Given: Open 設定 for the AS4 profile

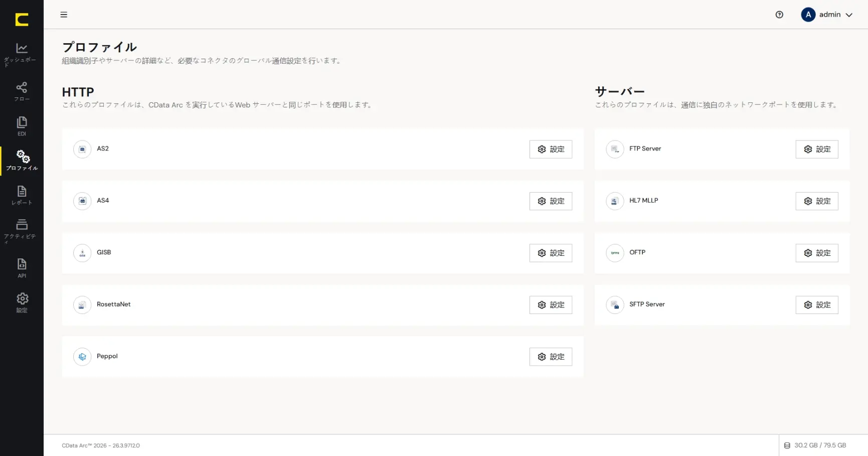Looking at the screenshot, I should (x=551, y=201).
